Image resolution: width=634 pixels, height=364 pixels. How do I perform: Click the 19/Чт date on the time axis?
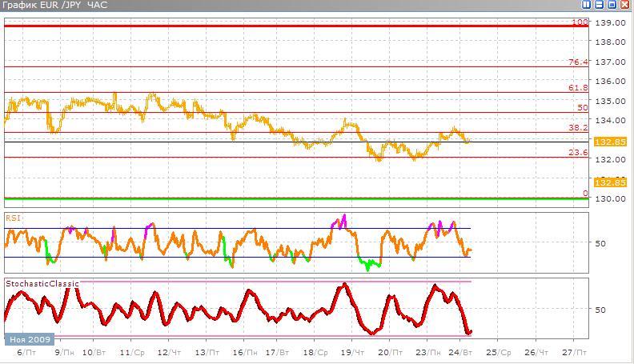coord(353,352)
